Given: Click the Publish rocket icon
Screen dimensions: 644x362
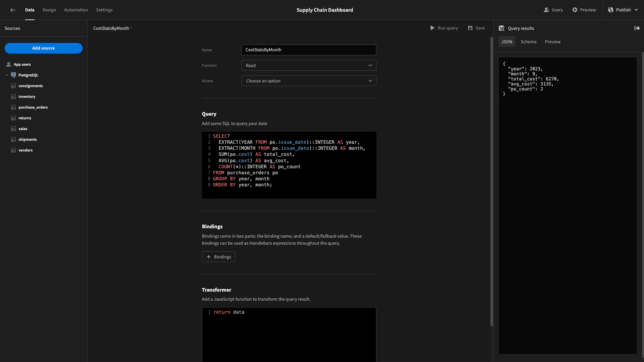Looking at the screenshot, I should coord(611,10).
